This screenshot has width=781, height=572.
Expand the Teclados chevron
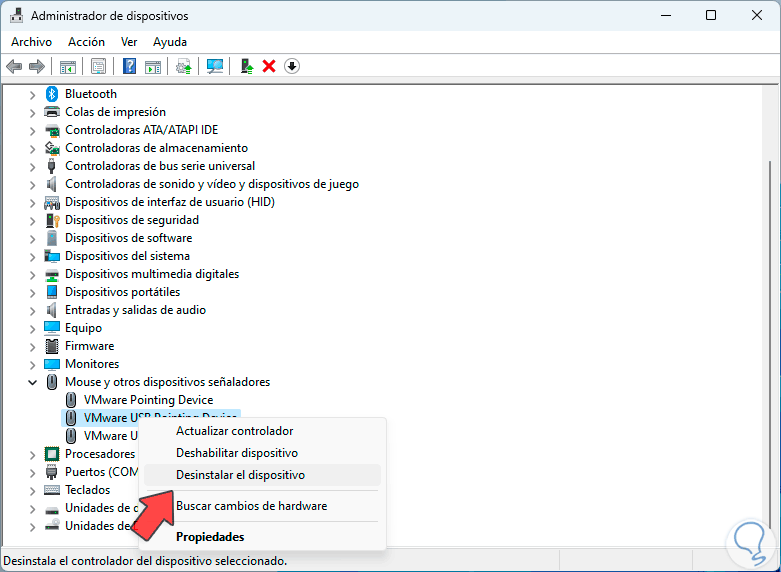pyautogui.click(x=32, y=490)
